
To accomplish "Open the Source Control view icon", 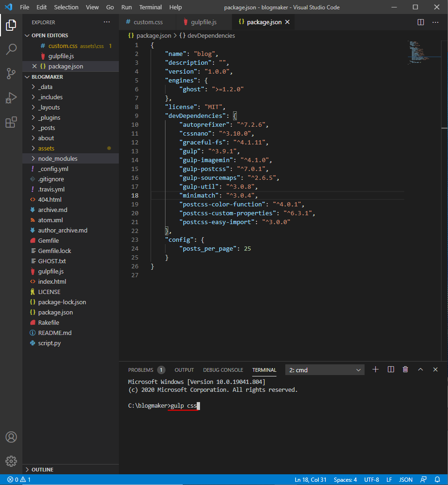I will [x=11, y=74].
